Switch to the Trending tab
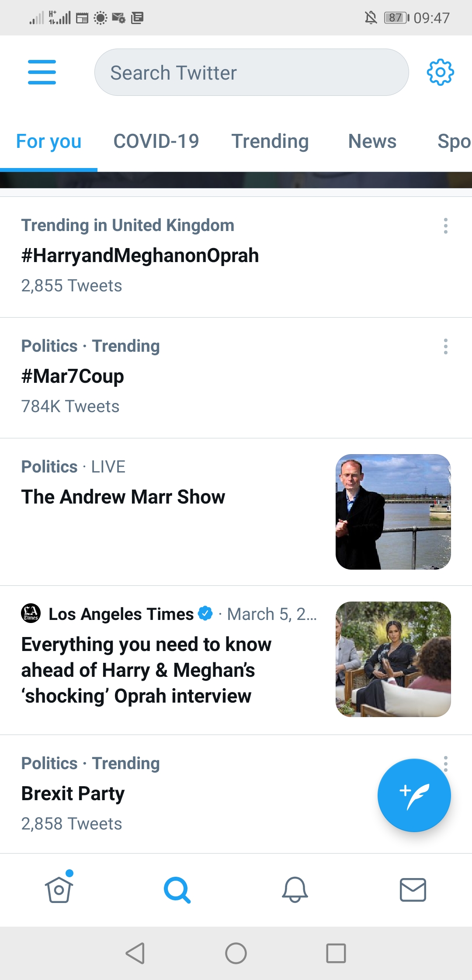Screen dimensions: 472x980 270,141
